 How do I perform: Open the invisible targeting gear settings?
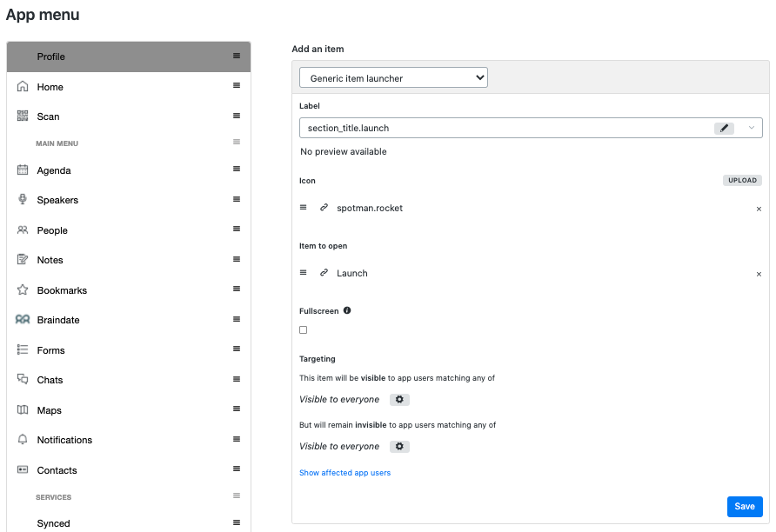[x=399, y=447]
